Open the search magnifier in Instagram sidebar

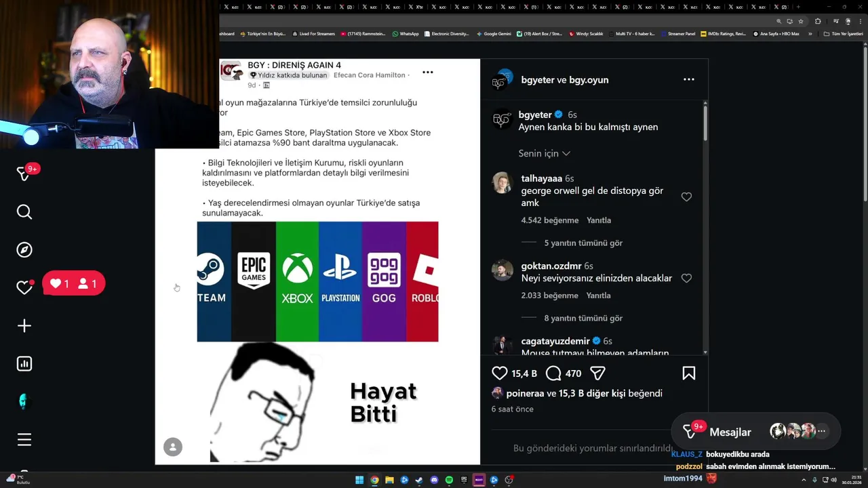click(x=24, y=212)
